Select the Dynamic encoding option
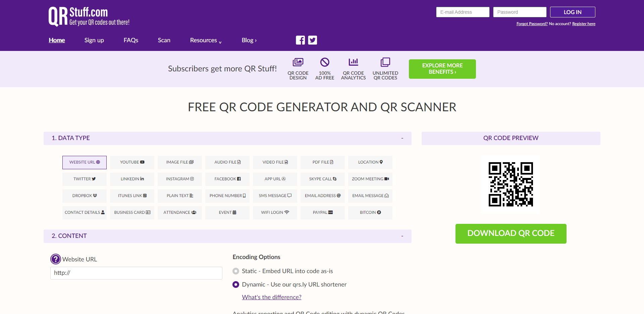This screenshot has height=314, width=644. (x=236, y=285)
